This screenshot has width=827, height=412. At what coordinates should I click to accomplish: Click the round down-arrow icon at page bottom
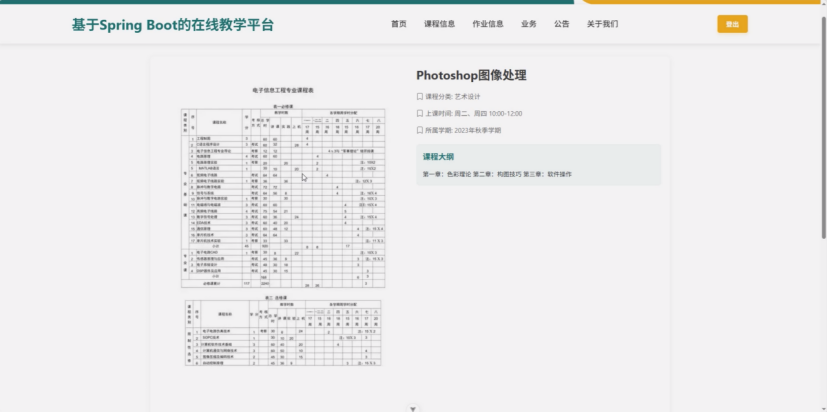(x=413, y=409)
